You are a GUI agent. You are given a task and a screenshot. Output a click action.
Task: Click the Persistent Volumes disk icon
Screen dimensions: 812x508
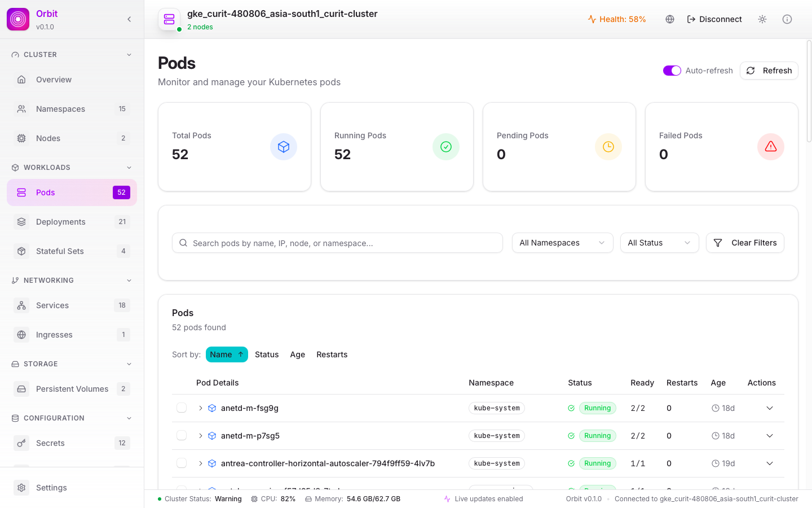point(21,389)
